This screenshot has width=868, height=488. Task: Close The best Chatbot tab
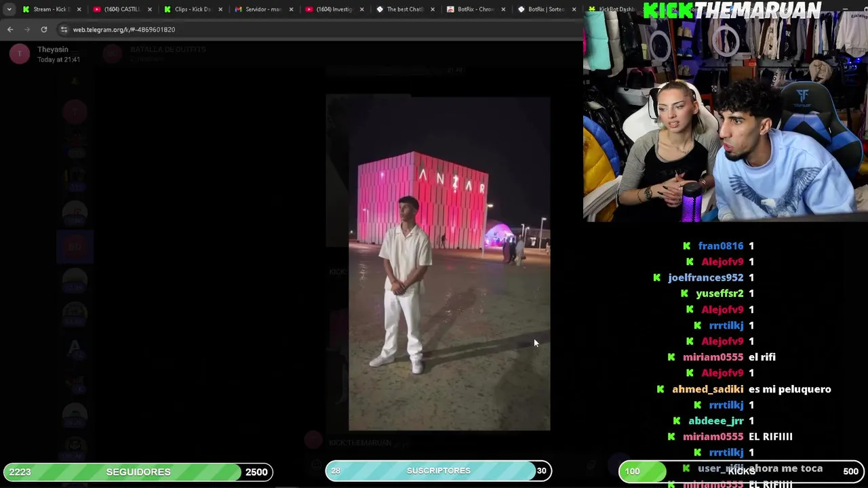(x=432, y=9)
